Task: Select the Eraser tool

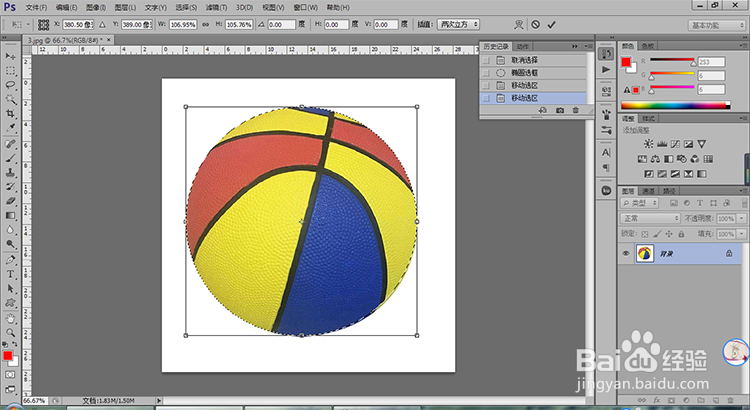Action: pos(10,201)
